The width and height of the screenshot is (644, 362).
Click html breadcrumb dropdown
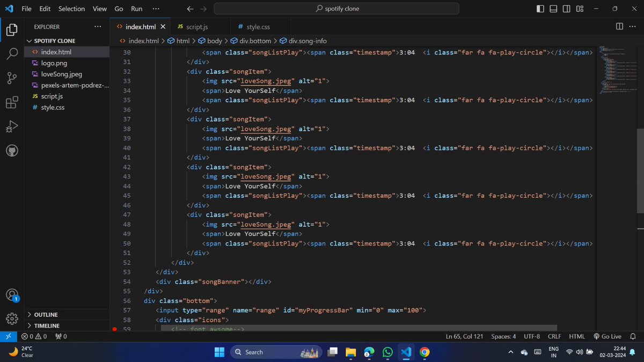179,41
